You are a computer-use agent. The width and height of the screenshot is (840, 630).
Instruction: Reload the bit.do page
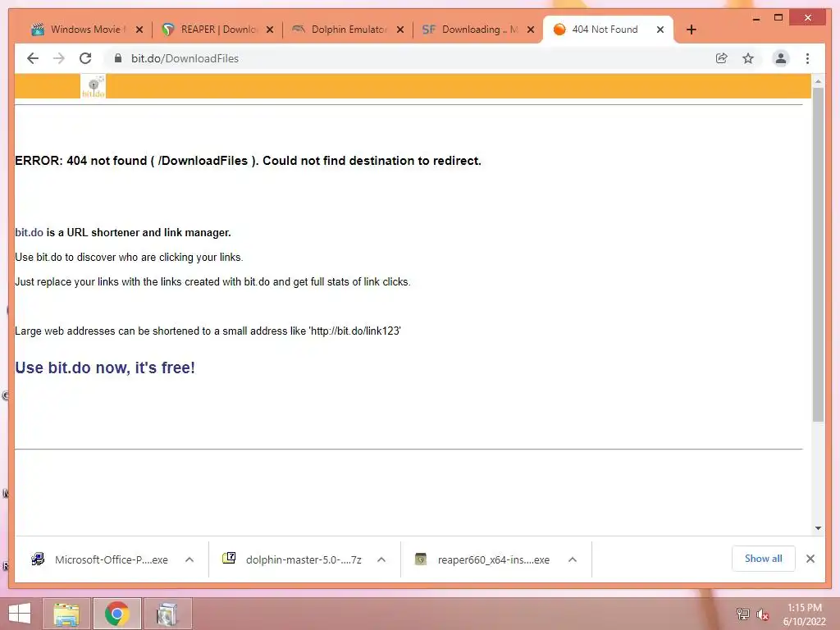pos(85,58)
